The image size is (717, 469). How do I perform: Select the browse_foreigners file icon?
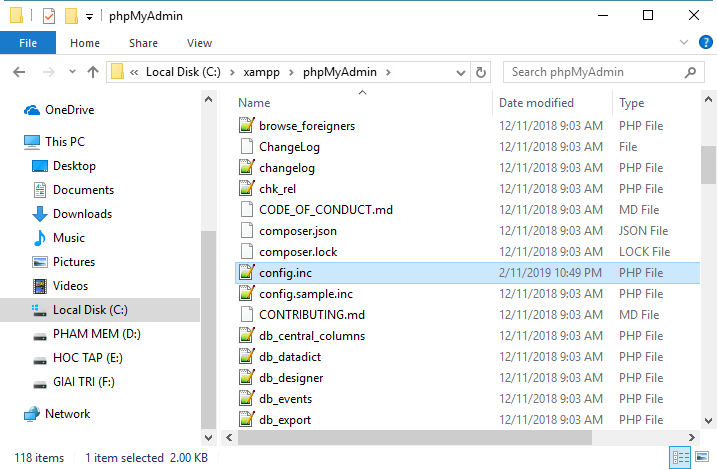[246, 125]
